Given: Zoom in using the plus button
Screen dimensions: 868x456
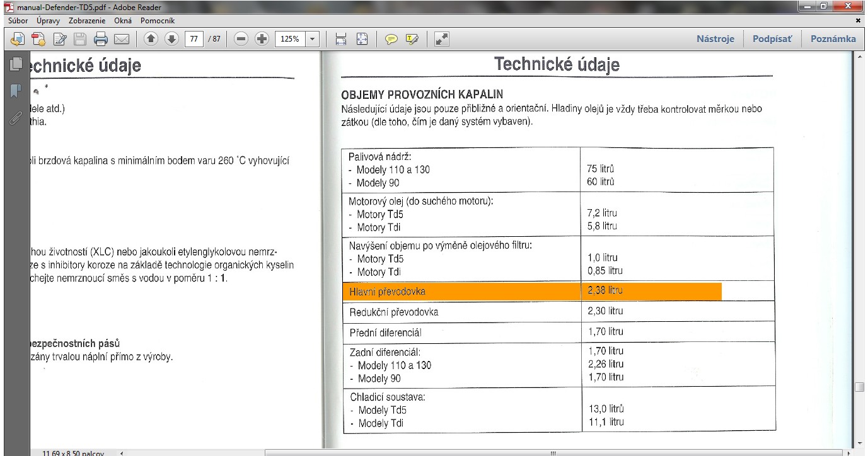Looking at the screenshot, I should [262, 39].
